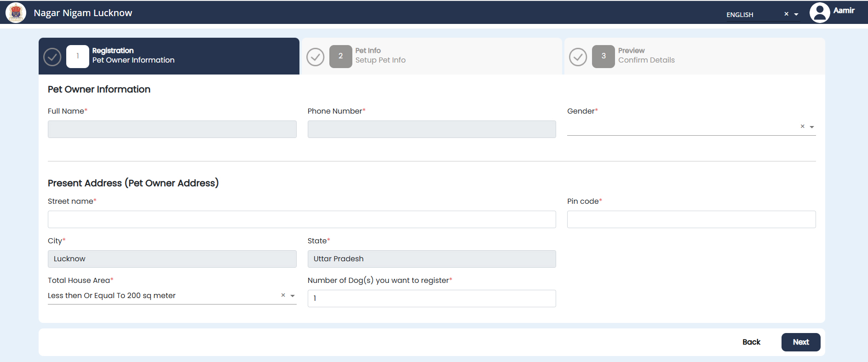Image resolution: width=868 pixels, height=362 pixels.
Task: Expand the language dropdown arrow
Action: tap(796, 15)
